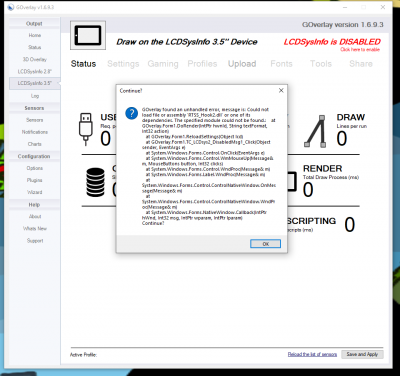The width and height of the screenshot is (400, 376).
Task: Click the blue question mark icon
Action: 131,113
